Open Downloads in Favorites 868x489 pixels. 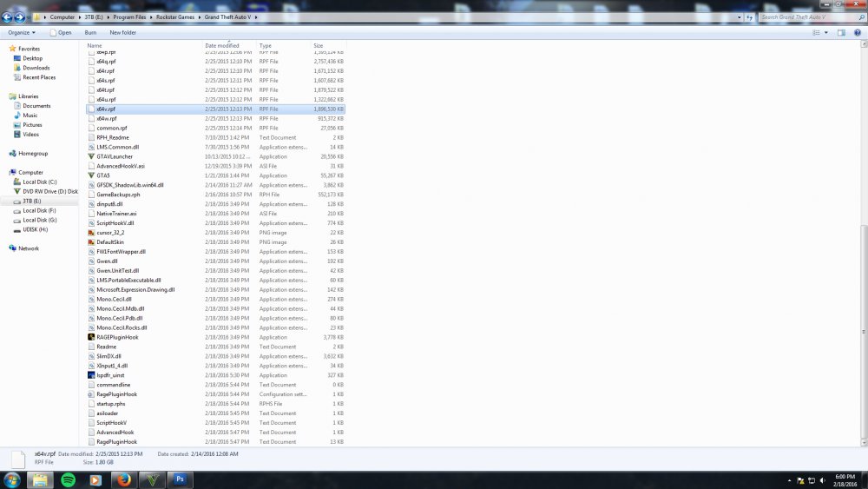[36, 68]
